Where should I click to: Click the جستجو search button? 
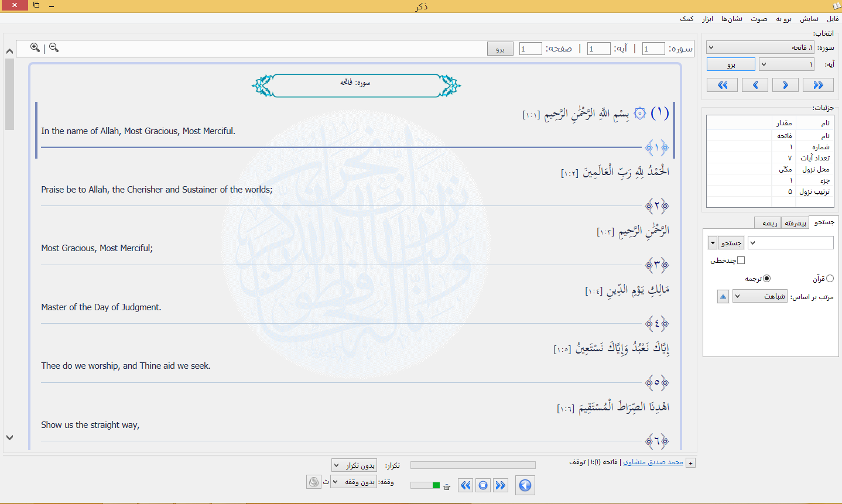coord(731,242)
